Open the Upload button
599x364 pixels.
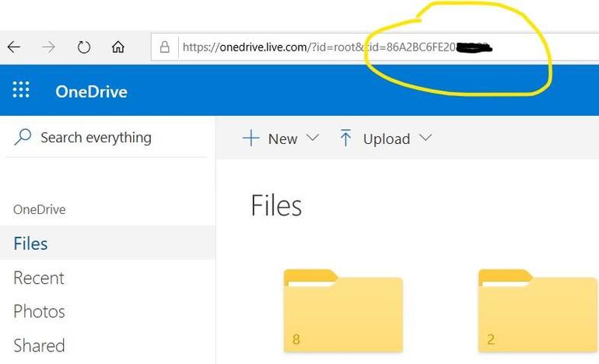point(386,138)
